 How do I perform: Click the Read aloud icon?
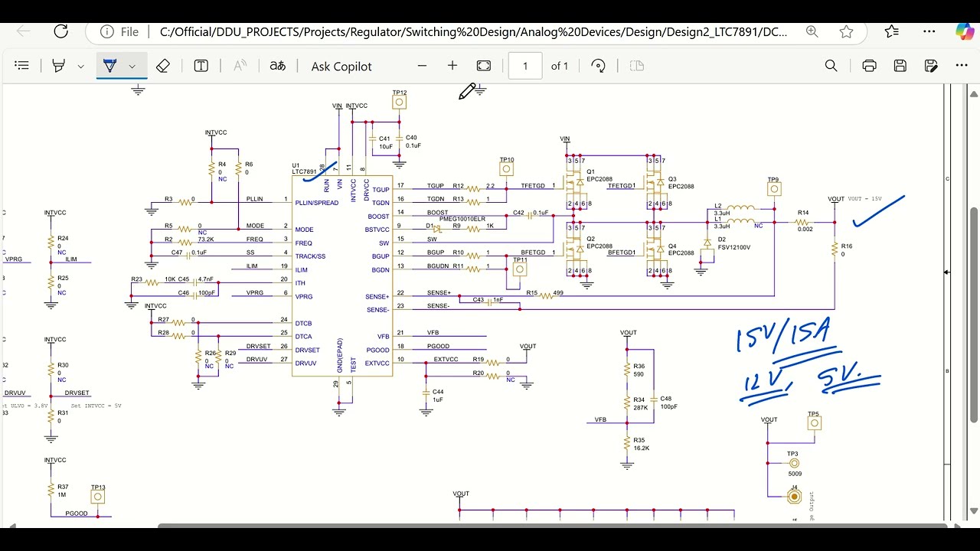(240, 66)
